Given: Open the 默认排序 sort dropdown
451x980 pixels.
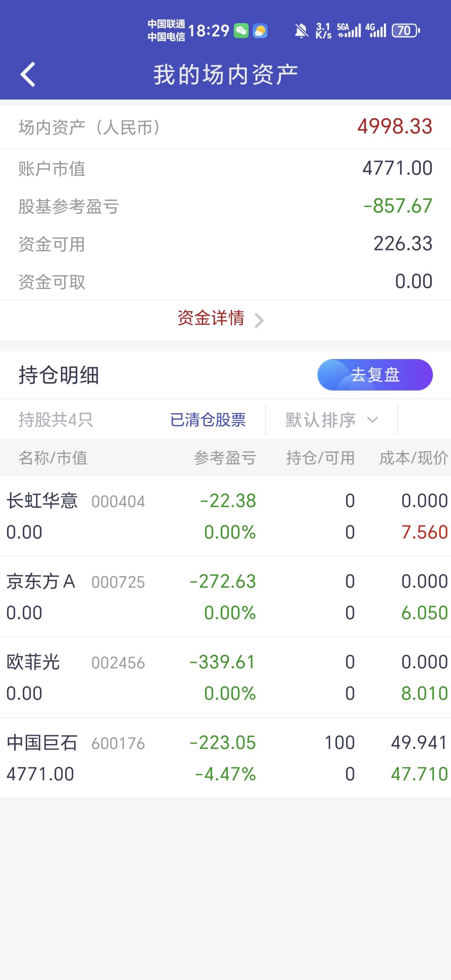Looking at the screenshot, I should point(331,420).
